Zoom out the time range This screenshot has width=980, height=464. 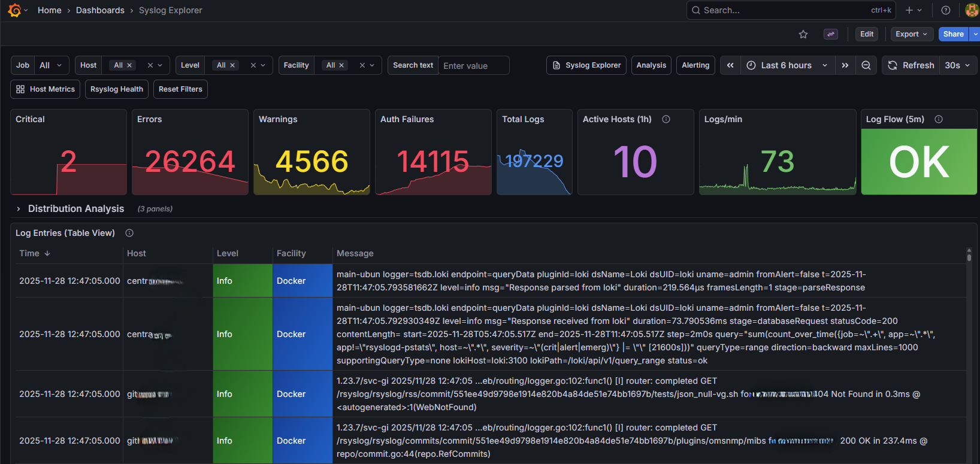[x=866, y=65]
